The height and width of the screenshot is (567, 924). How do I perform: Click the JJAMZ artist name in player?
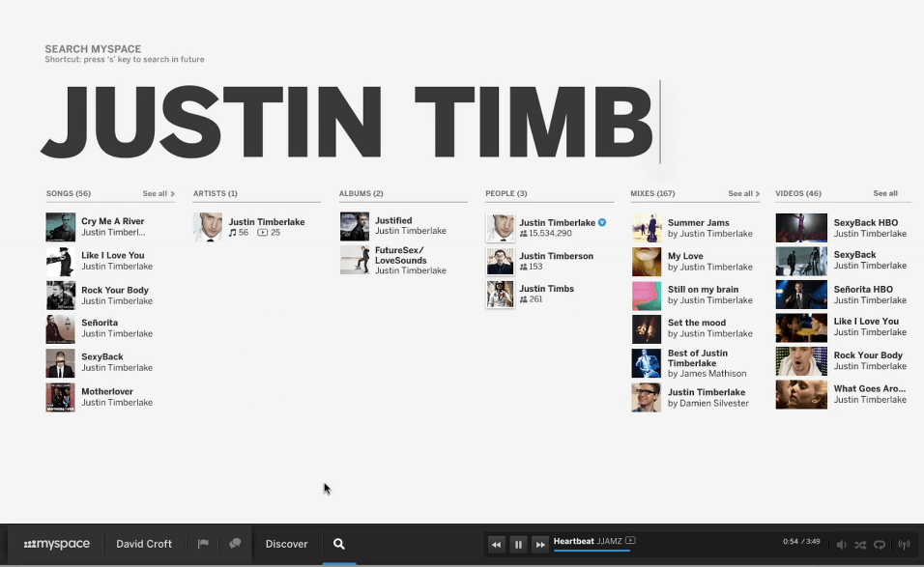click(609, 541)
